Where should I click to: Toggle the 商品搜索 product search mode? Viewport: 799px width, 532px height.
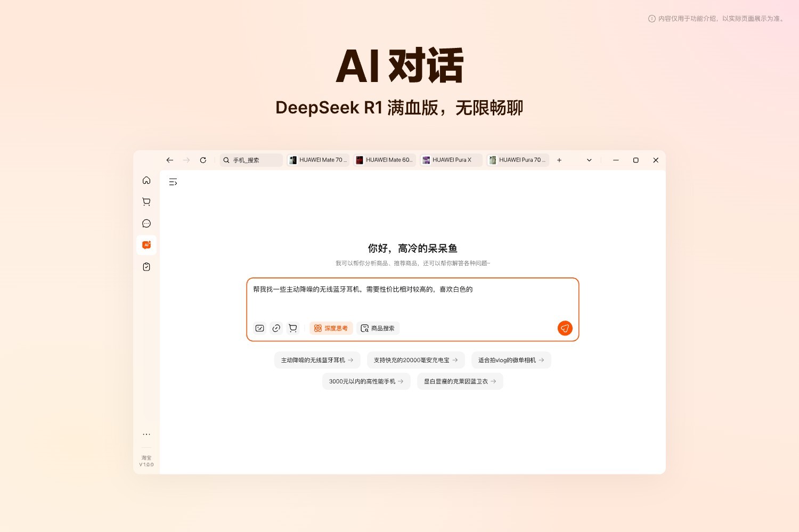pyautogui.click(x=378, y=329)
